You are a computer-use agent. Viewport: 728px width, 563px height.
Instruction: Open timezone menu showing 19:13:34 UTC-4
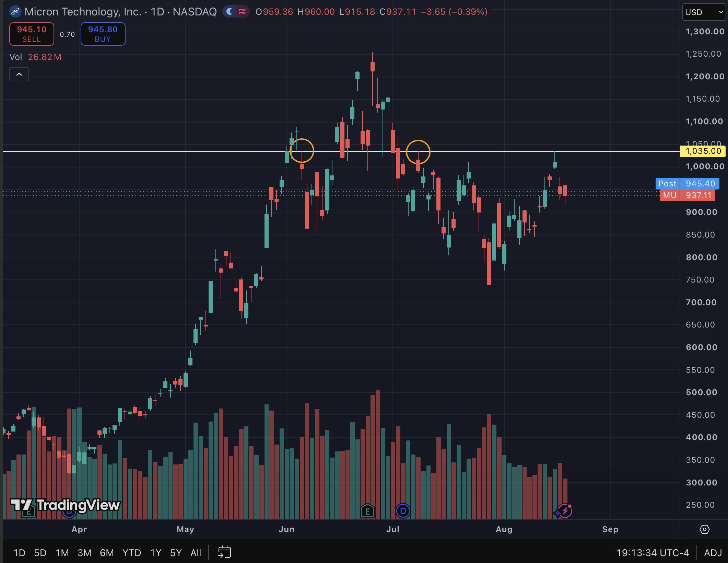[653, 553]
